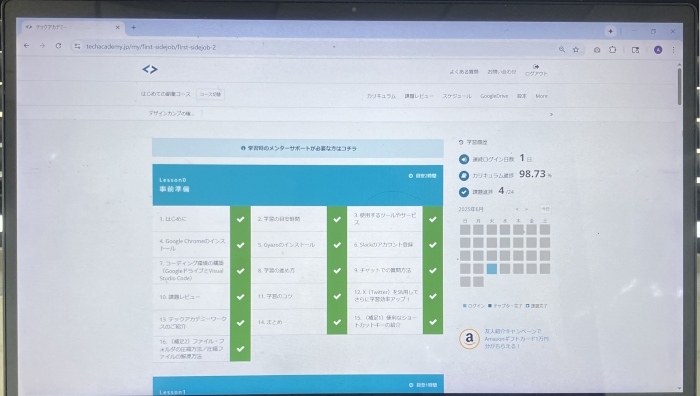Image resolution: width=700 pixels, height=396 pixels.
Task: Click the カリキュラム進捗 book icon
Action: tap(464, 175)
